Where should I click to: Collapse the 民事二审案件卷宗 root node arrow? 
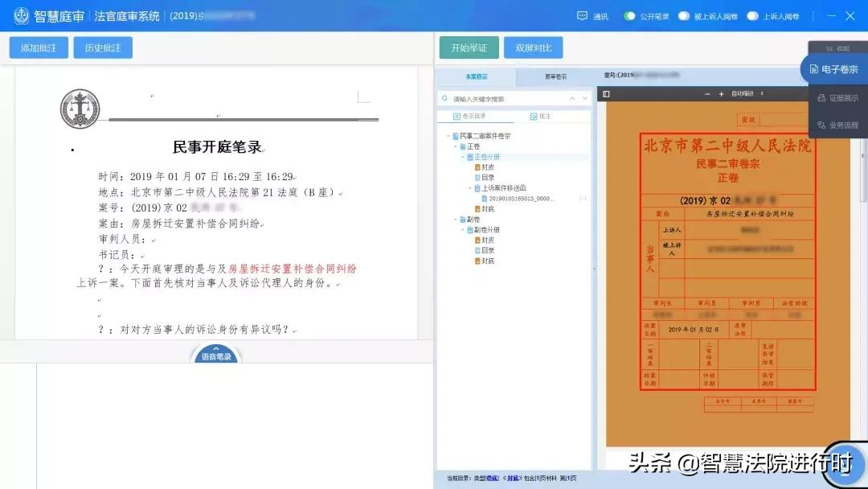point(448,136)
